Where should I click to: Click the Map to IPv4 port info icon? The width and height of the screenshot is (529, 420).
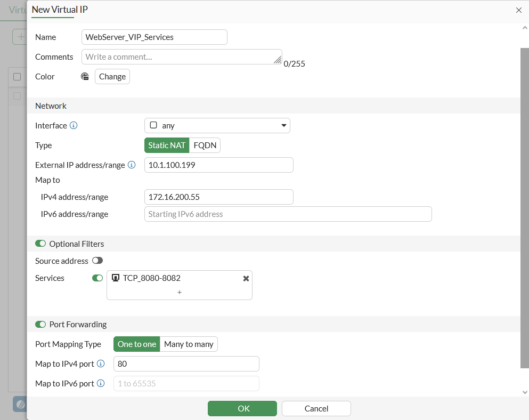[x=101, y=364]
